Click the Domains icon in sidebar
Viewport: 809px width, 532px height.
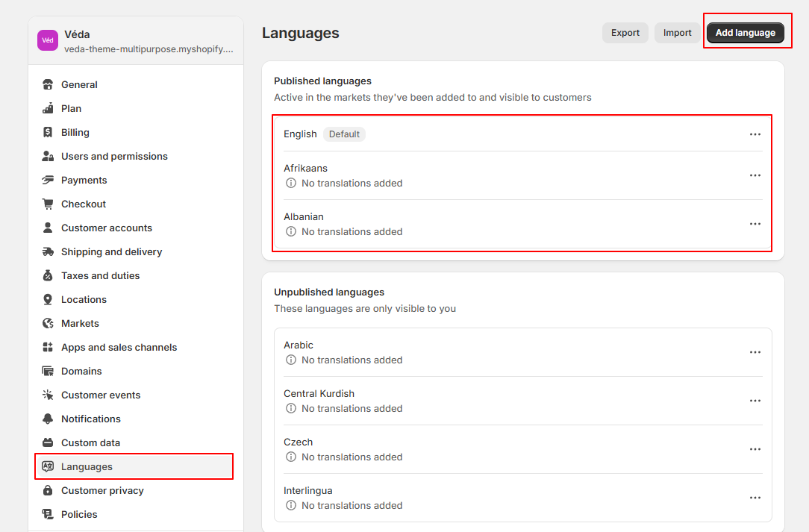coord(49,371)
